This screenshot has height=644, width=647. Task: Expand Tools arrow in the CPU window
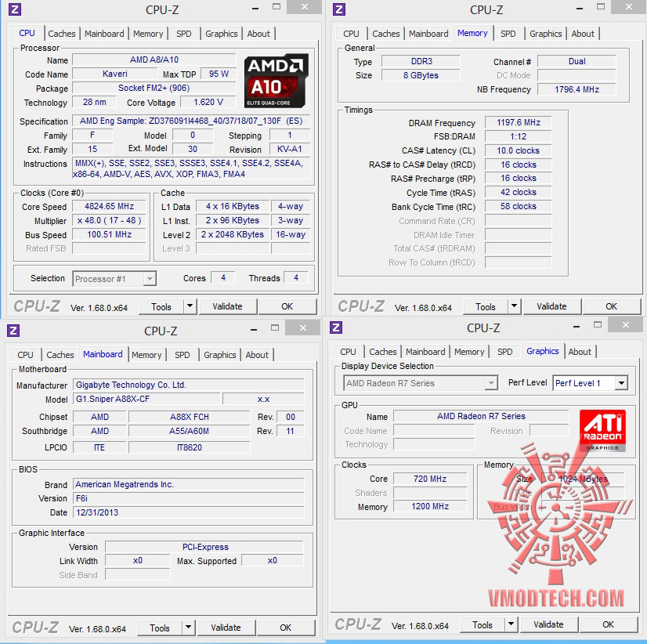tap(190, 306)
